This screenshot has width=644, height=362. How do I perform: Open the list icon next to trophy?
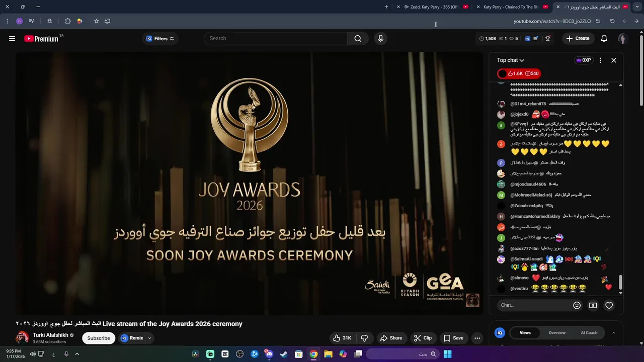pos(536,38)
